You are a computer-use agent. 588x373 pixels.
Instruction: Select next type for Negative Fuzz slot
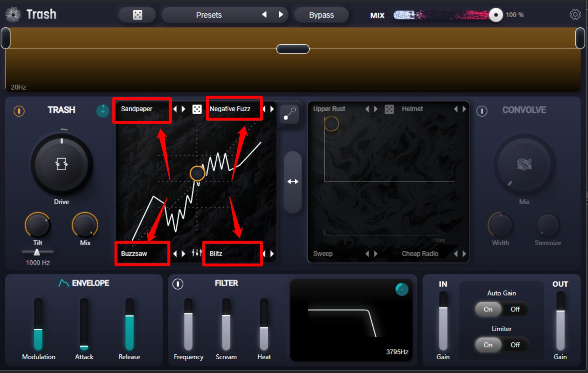272,109
